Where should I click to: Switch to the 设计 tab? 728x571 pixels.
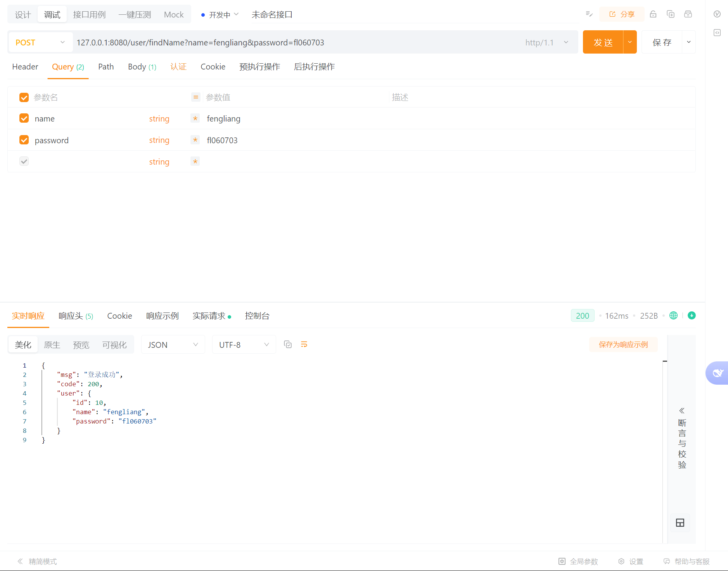click(x=23, y=15)
